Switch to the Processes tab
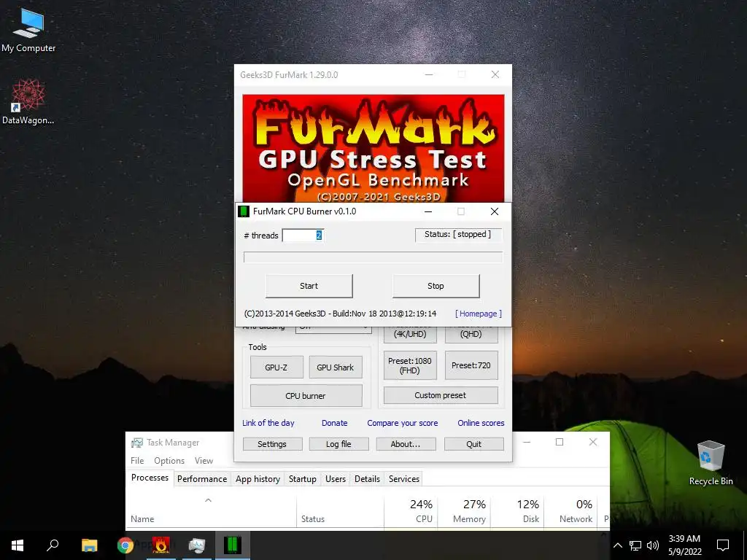Image resolution: width=747 pixels, height=560 pixels. [x=150, y=478]
